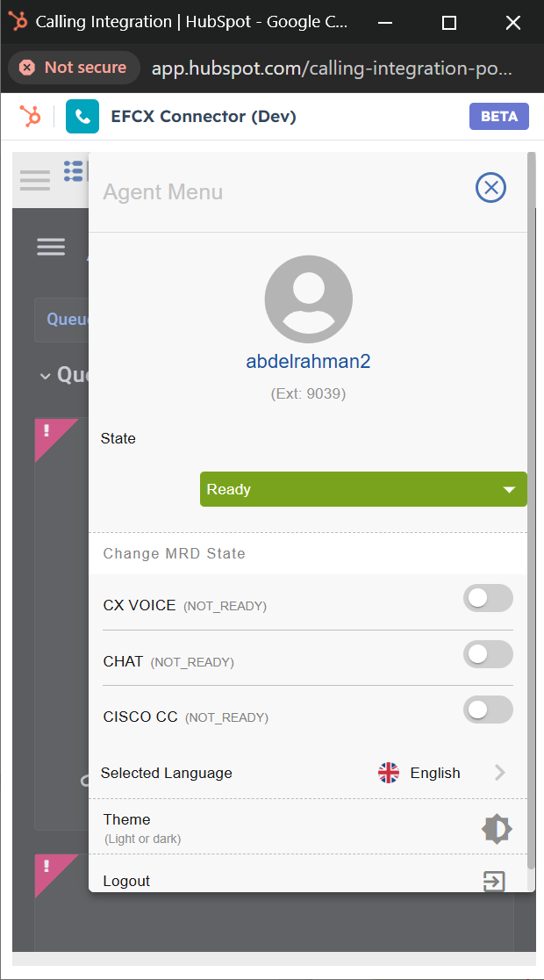Viewport: 544px width, 980px height.
Task: Click the Logout exit icon
Action: coord(495,881)
